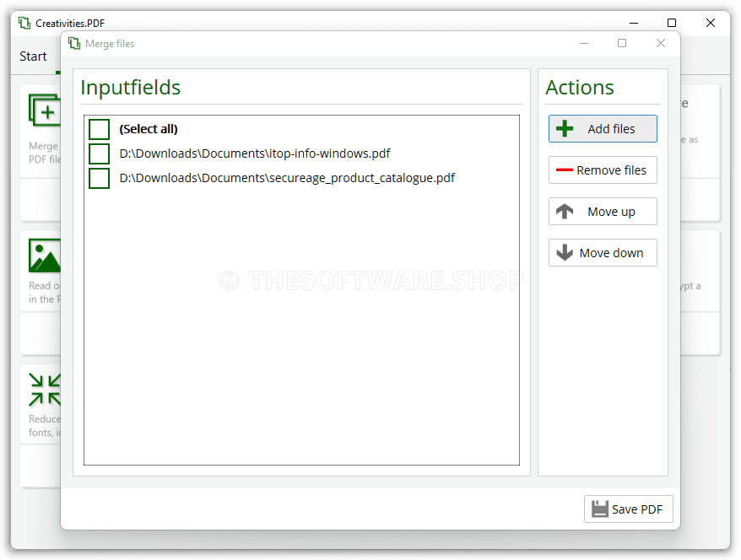741x560 pixels.
Task: Select the itop-info-windows.pdf file path text
Action: pyautogui.click(x=255, y=153)
